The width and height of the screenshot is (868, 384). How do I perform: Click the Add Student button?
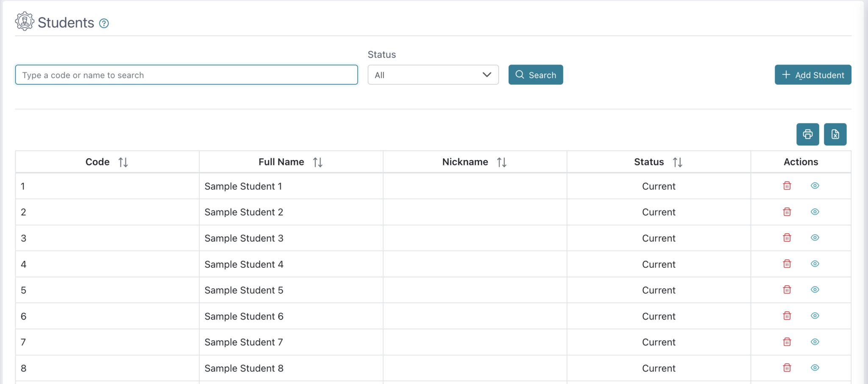coord(813,74)
